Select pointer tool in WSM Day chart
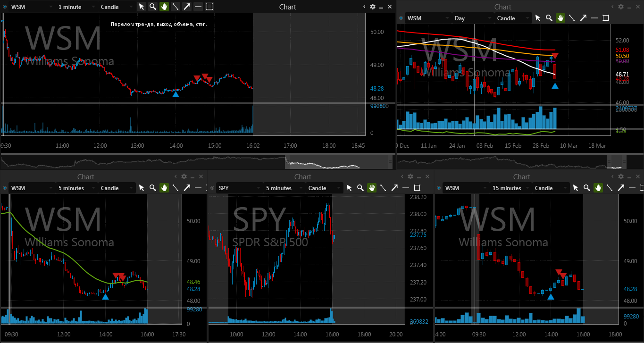The height and width of the screenshot is (343, 644). pyautogui.click(x=538, y=18)
